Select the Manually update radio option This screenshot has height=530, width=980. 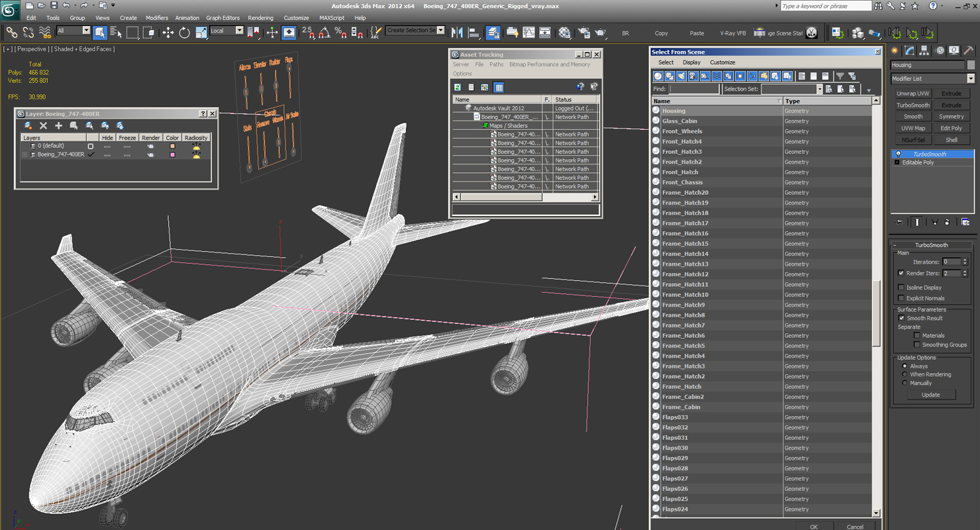point(905,383)
